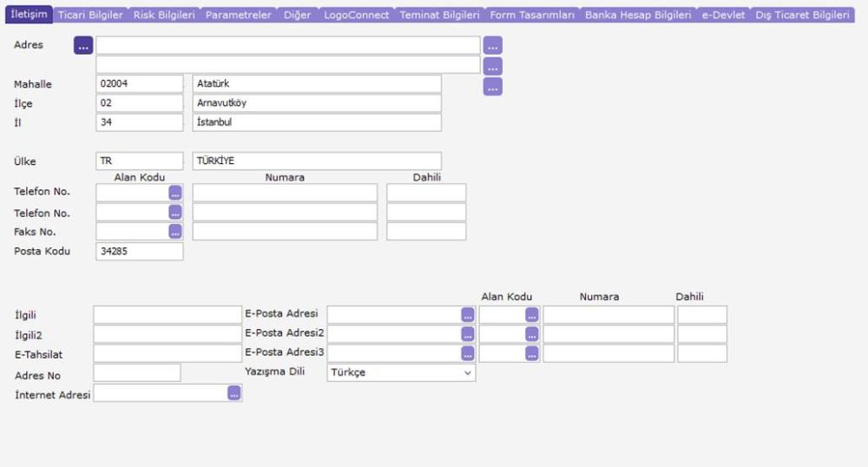The image size is (868, 467).
Task: Open the Dış Ticaret Bilgileri tab
Action: pyautogui.click(x=802, y=15)
